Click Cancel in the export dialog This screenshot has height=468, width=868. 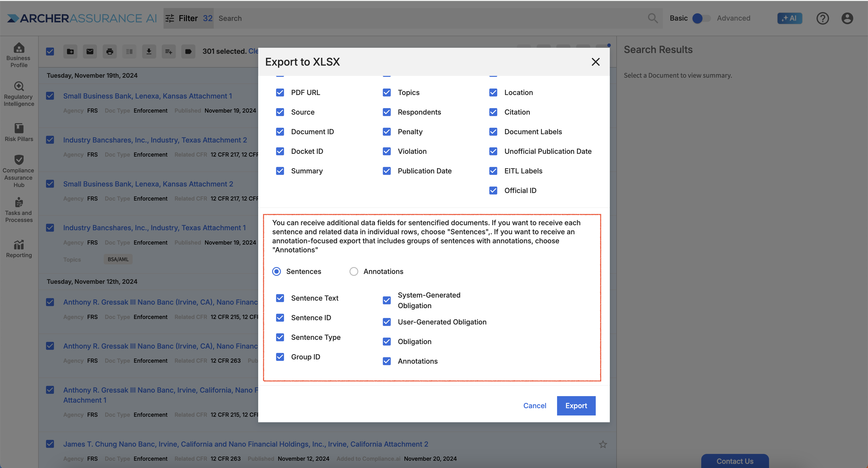click(534, 406)
